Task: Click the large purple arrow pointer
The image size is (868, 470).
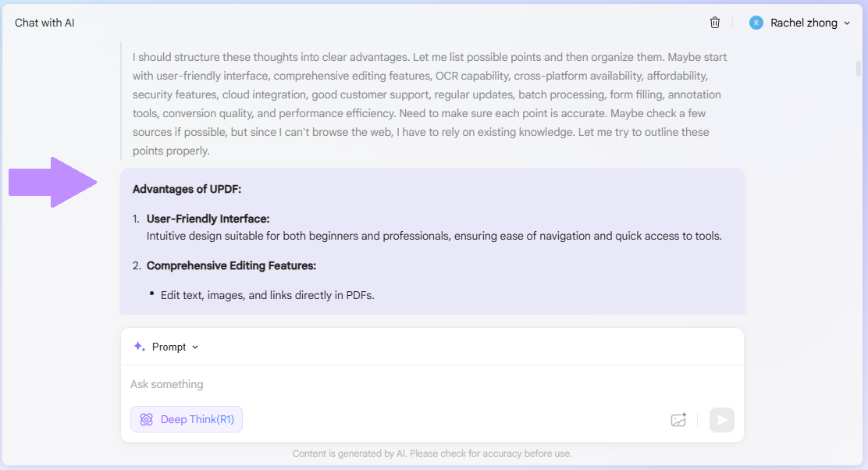Action: pos(52,183)
